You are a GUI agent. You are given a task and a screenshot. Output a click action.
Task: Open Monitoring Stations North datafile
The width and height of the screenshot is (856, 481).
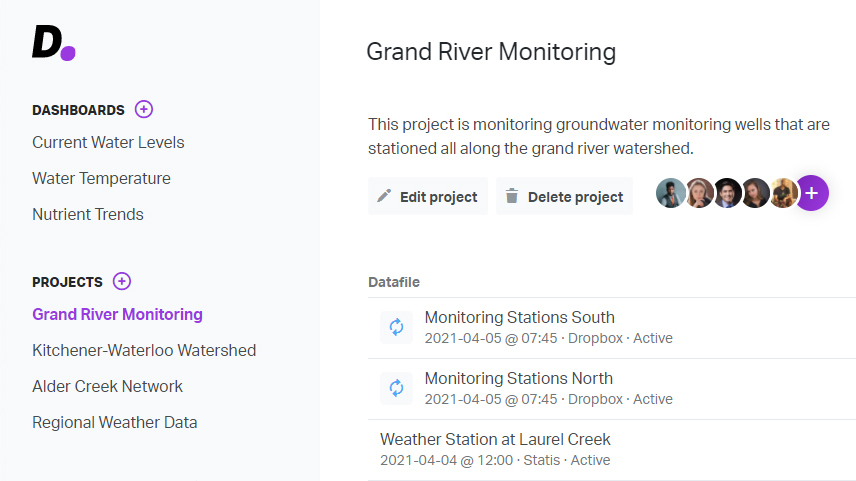(612, 389)
